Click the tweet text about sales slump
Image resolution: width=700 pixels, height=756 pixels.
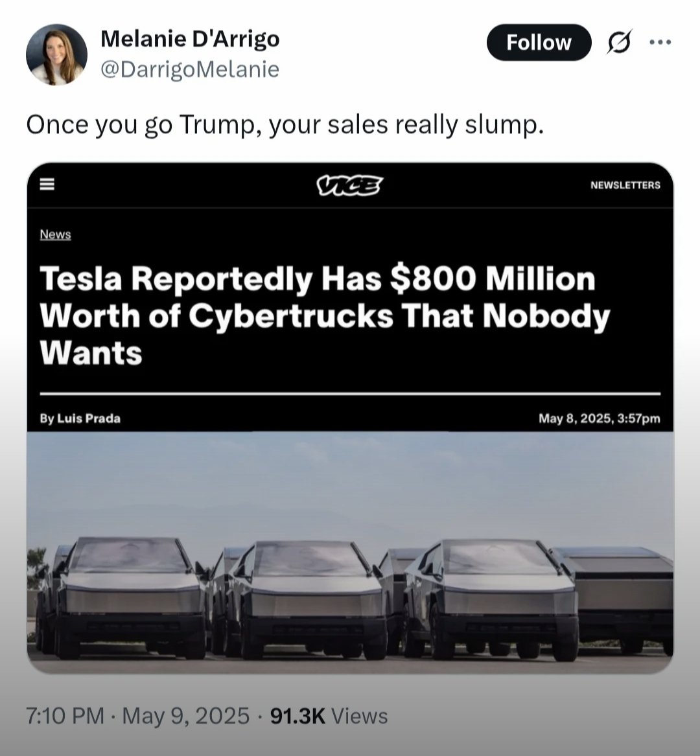[x=285, y=124]
